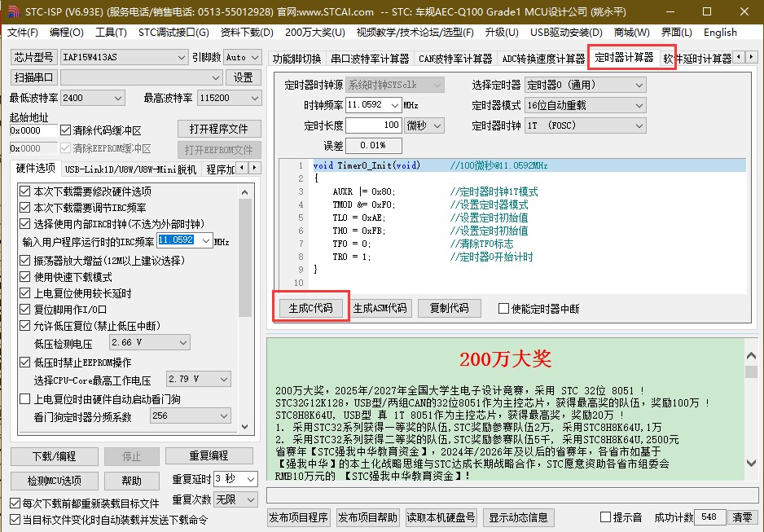Open 选择定时器 dropdown
764x532 pixels.
pos(585,86)
